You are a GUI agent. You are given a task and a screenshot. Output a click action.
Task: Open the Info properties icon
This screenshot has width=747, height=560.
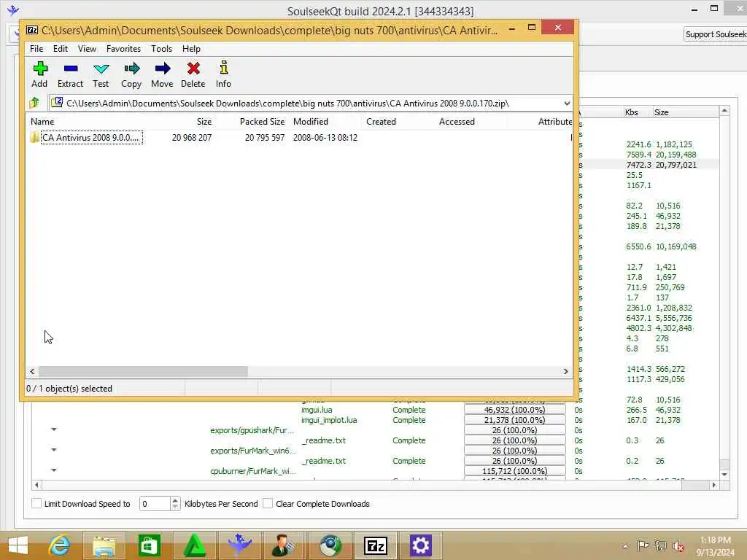(x=223, y=75)
